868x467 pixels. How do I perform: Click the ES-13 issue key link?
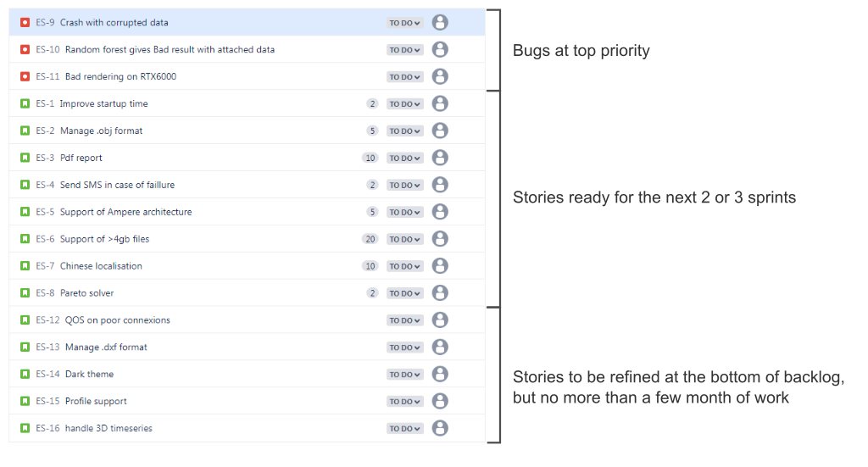pyautogui.click(x=47, y=347)
